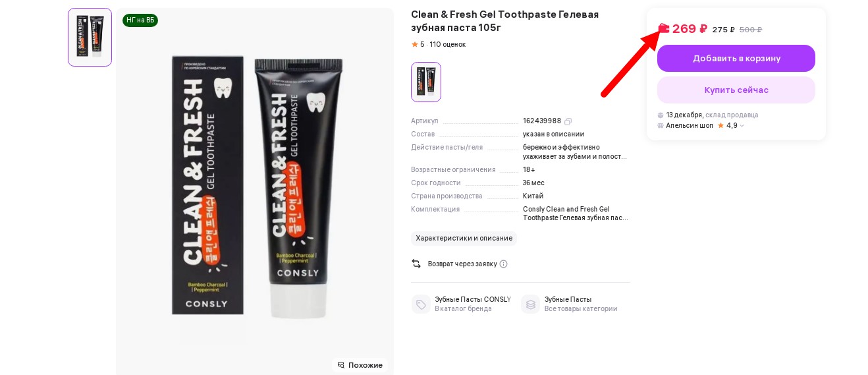
Task: Click the return arrows icon
Action: (x=416, y=264)
